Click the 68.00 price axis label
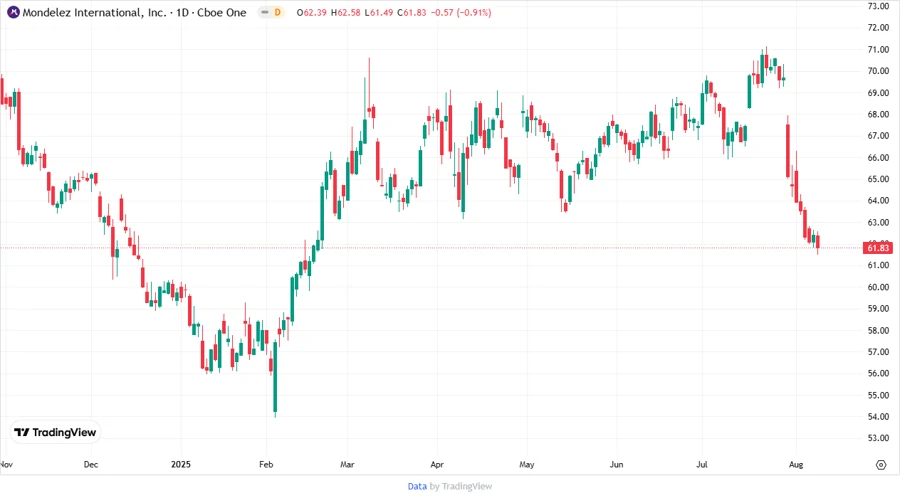The width and height of the screenshot is (900, 498). (878, 114)
